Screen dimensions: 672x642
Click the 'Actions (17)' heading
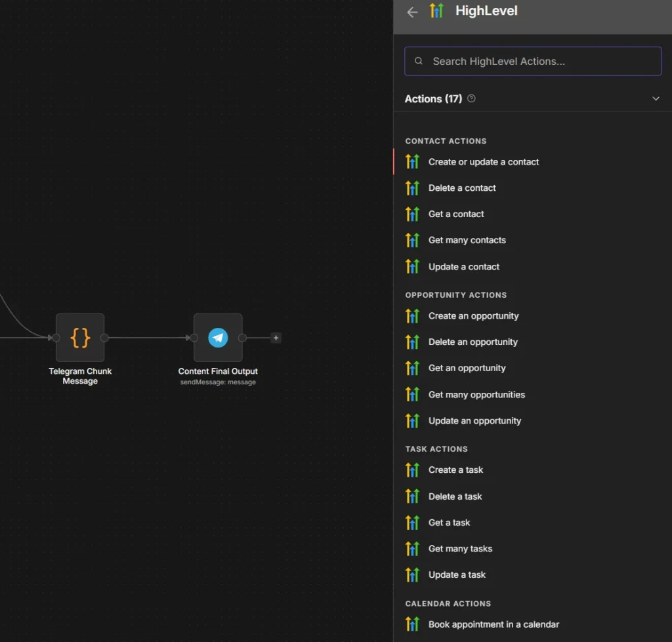(x=433, y=99)
